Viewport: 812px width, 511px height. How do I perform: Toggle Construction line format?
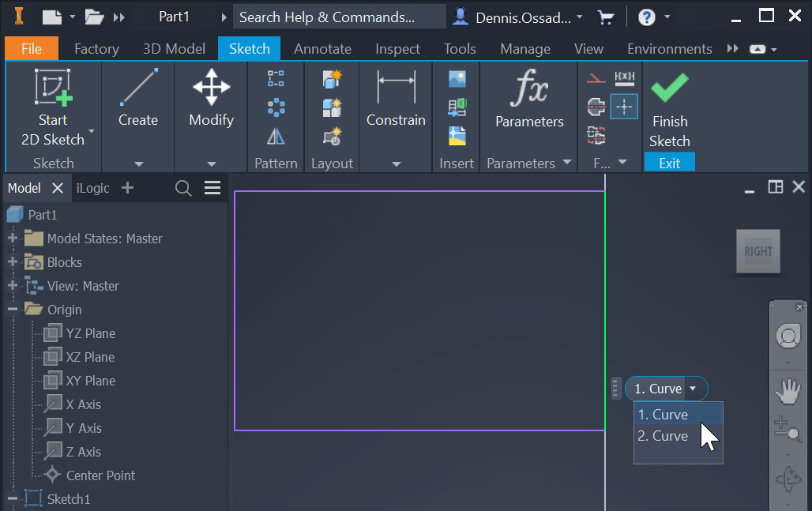coord(597,77)
